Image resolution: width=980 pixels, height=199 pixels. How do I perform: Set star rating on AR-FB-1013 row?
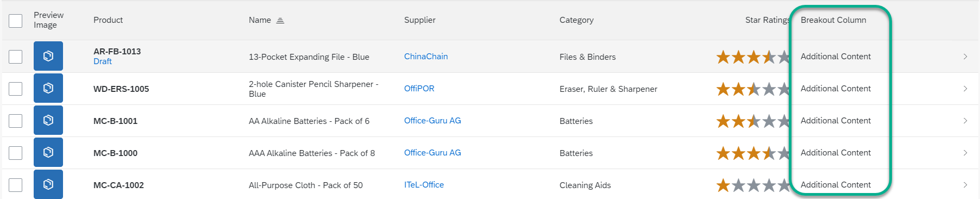[x=753, y=57]
